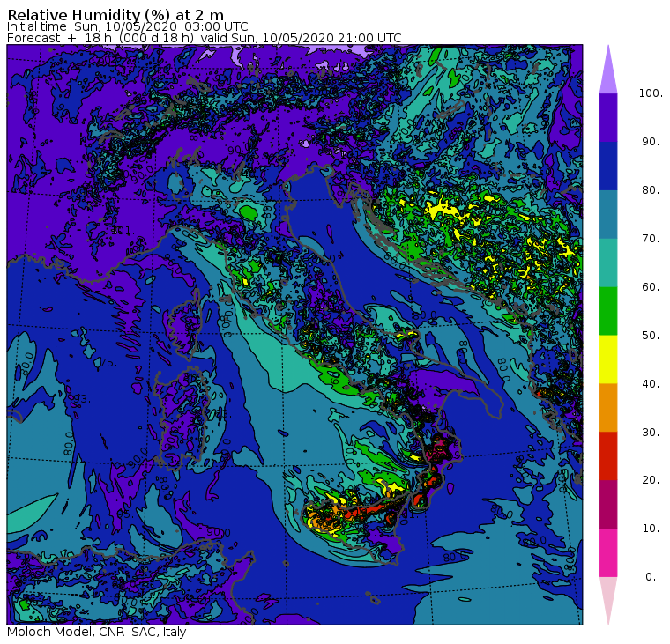Click the 'Initial time Sun, 10/05/2020 03:00 UTC' line
Image resolution: width=670 pixels, height=644 pixels.
click(127, 26)
